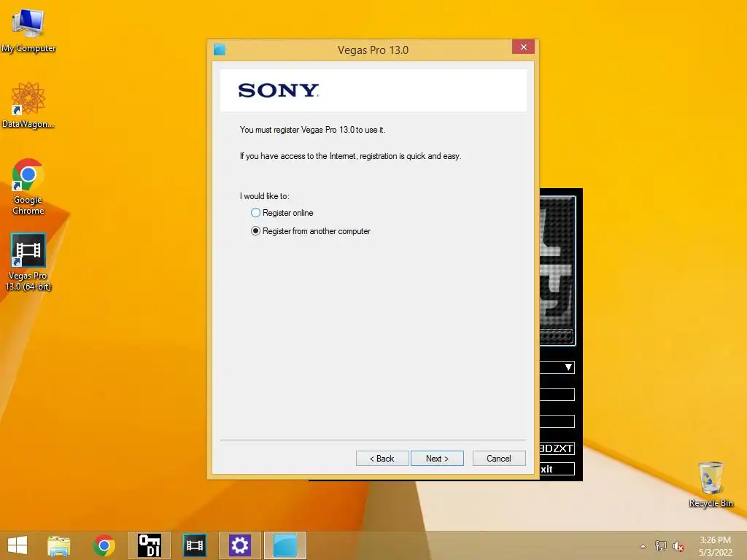The width and height of the screenshot is (747, 560).
Task: Open the Windows Start button
Action: [x=18, y=545]
